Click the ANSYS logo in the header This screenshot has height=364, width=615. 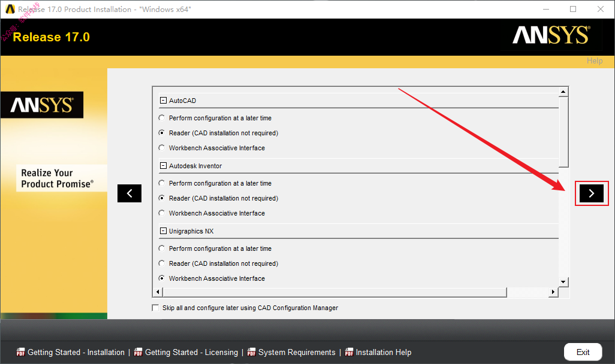tap(551, 35)
